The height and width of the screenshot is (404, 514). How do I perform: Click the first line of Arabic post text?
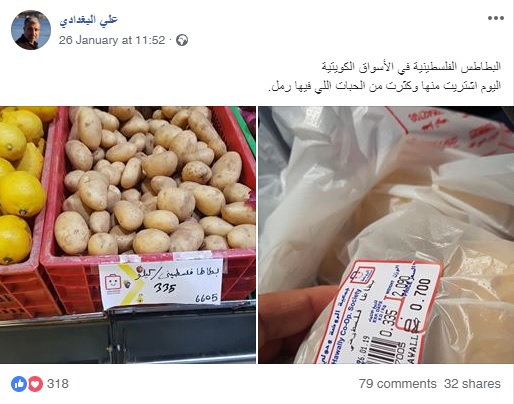tap(411, 66)
